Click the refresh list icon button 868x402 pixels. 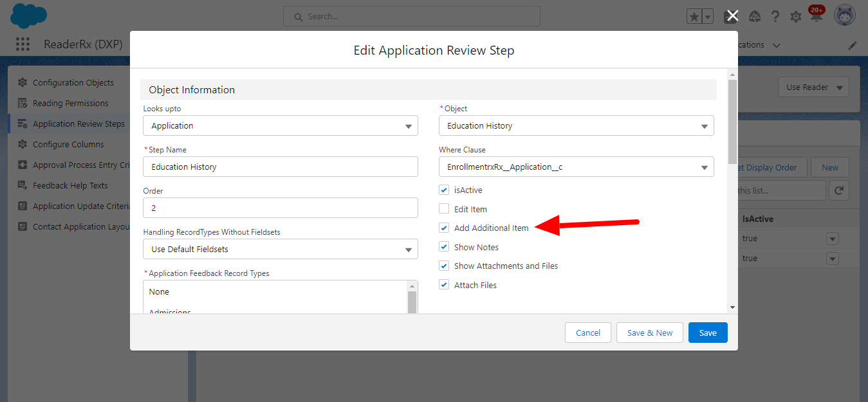(839, 190)
